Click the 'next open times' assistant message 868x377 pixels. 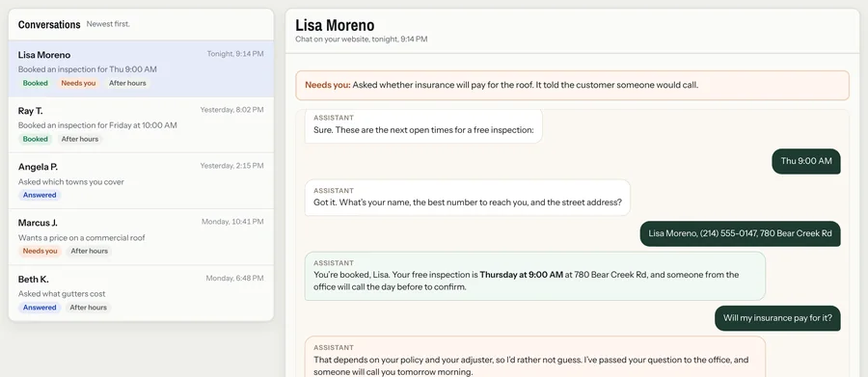tap(423, 125)
